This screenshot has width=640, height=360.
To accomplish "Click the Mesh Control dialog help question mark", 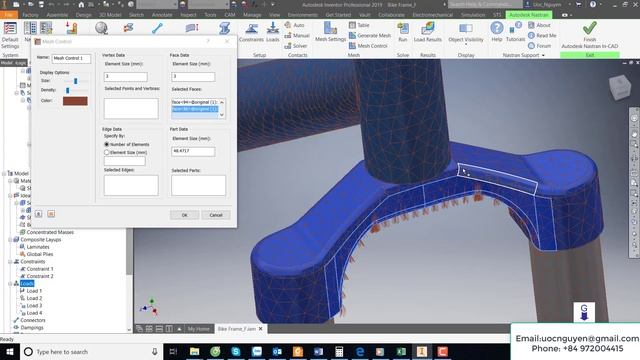I will pos(208,41).
